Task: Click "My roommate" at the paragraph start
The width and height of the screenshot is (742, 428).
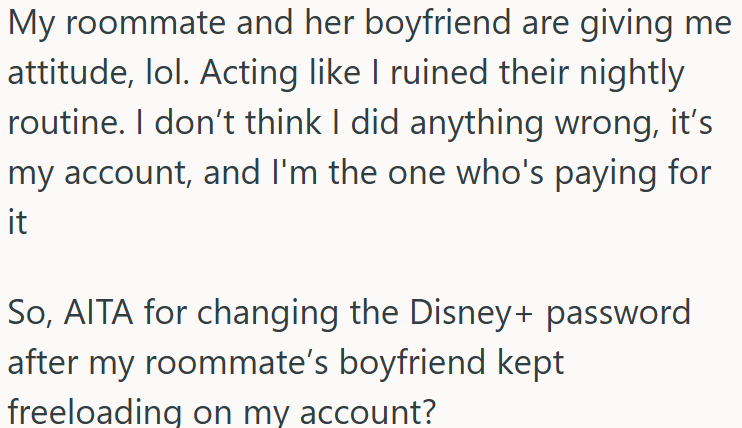Action: [116, 24]
